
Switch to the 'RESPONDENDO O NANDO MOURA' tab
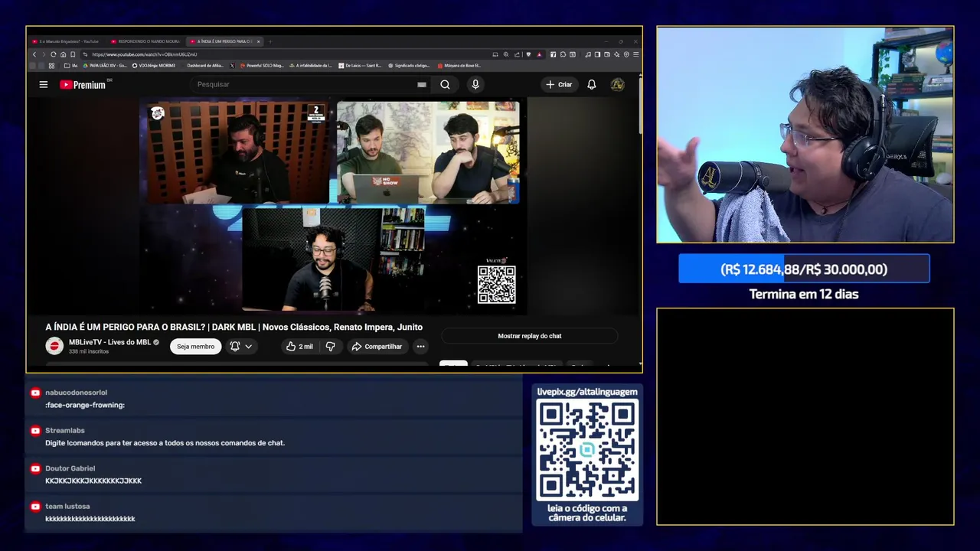[x=145, y=41]
